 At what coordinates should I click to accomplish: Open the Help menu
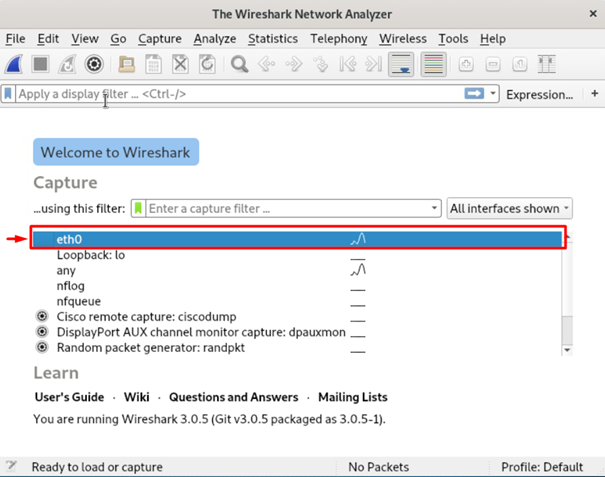pos(493,39)
